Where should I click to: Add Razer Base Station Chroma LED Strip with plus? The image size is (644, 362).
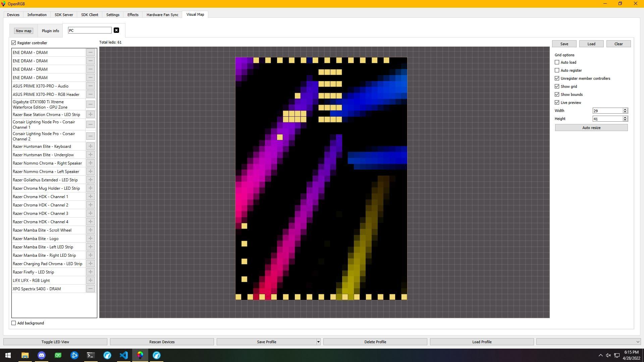(90, 114)
